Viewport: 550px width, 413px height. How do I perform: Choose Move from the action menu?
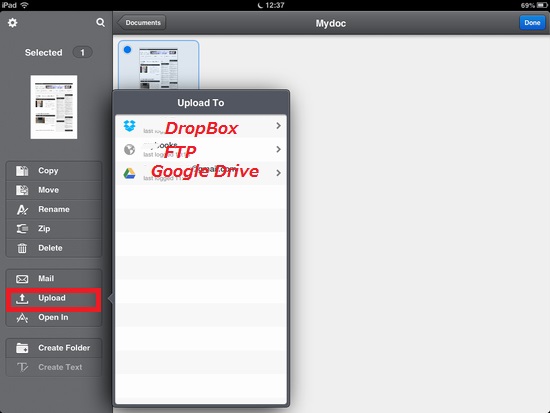point(54,190)
